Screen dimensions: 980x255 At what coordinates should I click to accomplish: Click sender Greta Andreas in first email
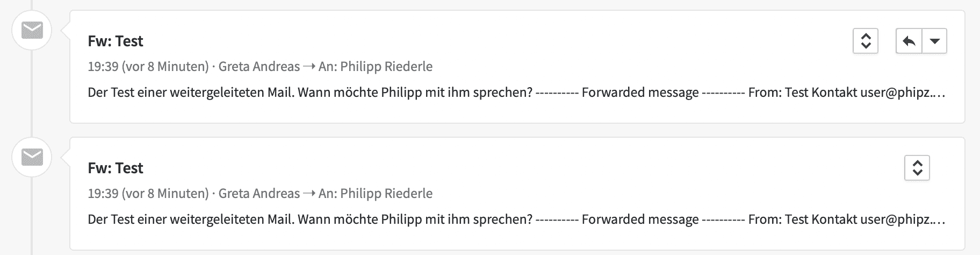[259, 67]
